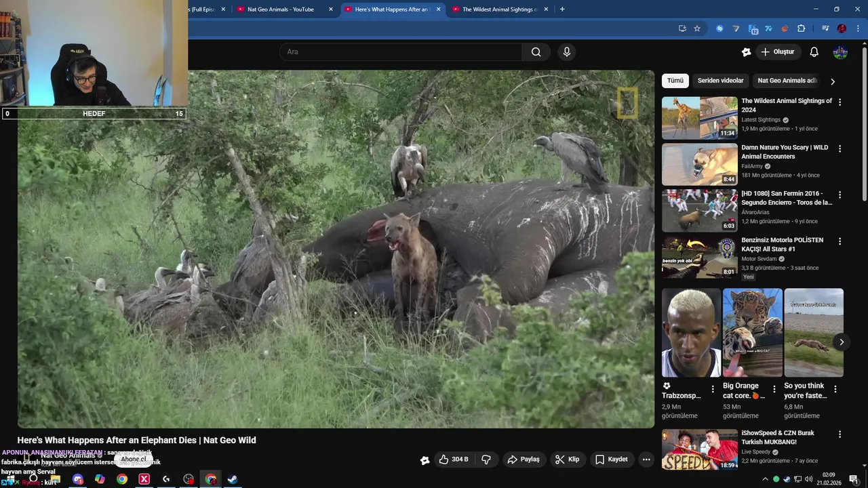
Task: Click the Abone ol subscribe button
Action: point(134,460)
